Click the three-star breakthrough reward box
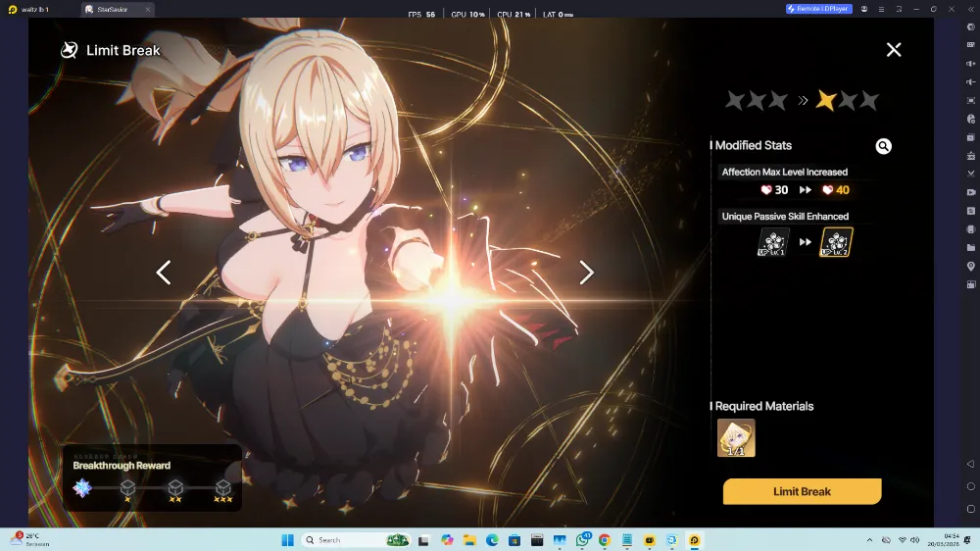This screenshot has height=551, width=980. coord(223,488)
